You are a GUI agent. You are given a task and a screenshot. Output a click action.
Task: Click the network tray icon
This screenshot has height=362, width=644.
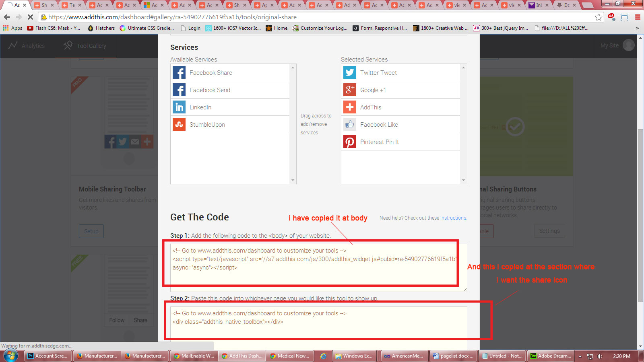point(590,356)
